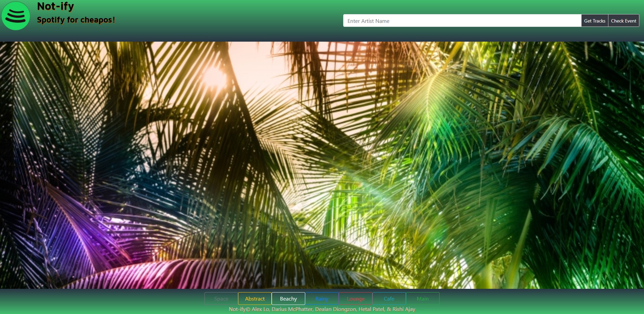Switch to the Cafe theme

tap(389, 299)
